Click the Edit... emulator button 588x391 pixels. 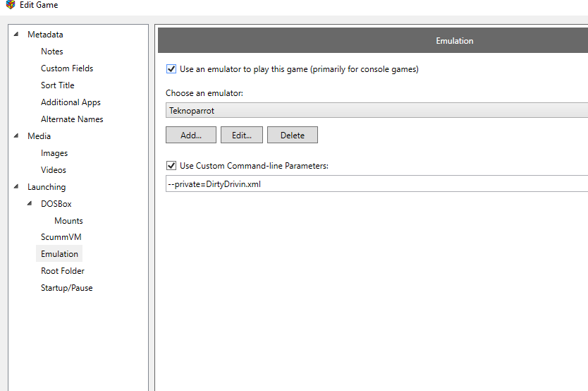point(242,135)
